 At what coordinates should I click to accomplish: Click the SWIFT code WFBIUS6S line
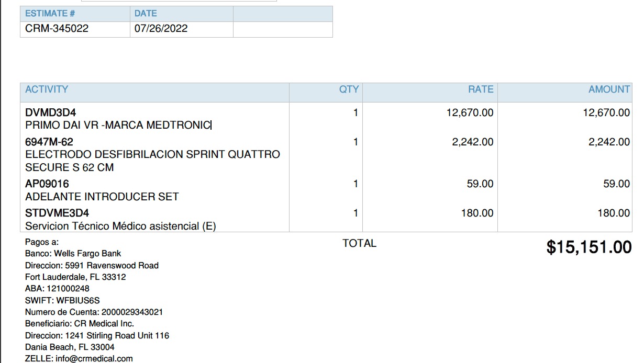62,300
